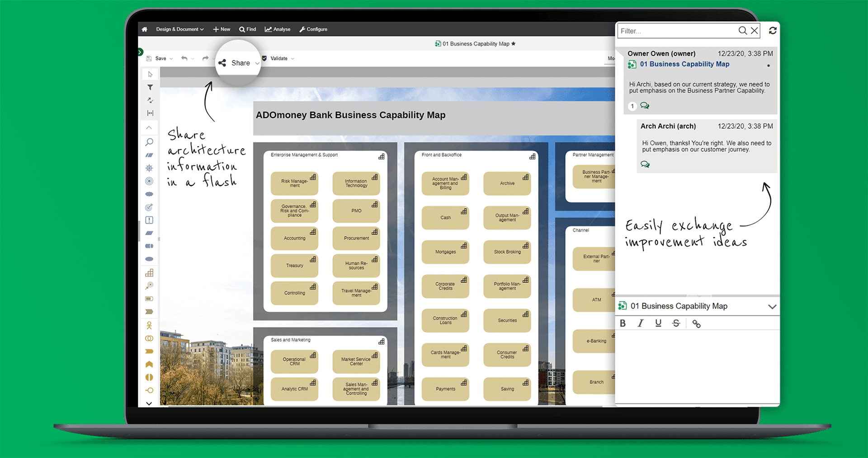868x458 pixels.
Task: Open the Analyse menu
Action: pyautogui.click(x=277, y=29)
